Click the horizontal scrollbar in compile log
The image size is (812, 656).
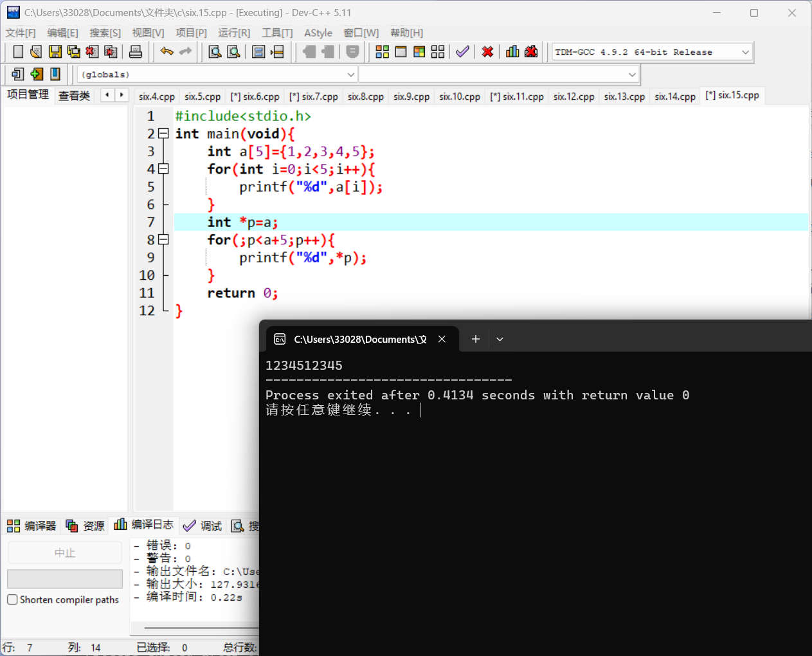pyautogui.click(x=201, y=628)
